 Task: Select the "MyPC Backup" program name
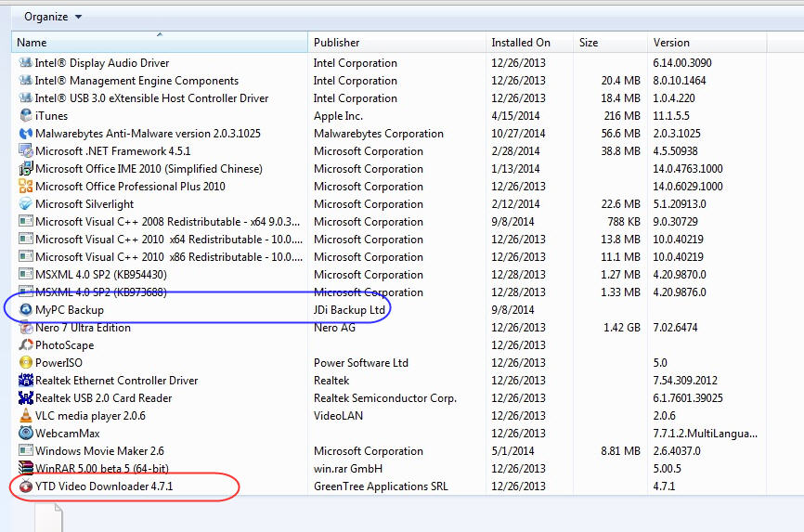point(70,310)
